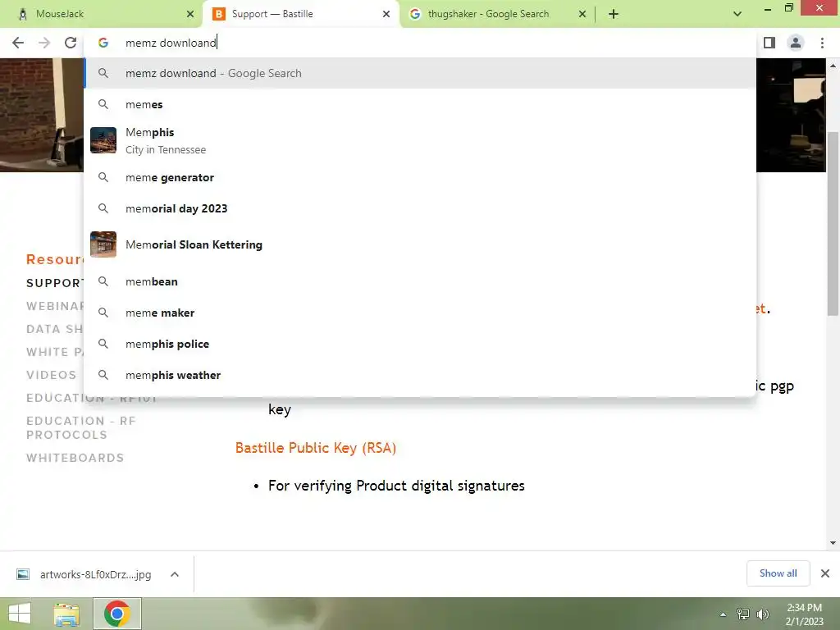Toggle the Chrome side panel icon

click(769, 43)
